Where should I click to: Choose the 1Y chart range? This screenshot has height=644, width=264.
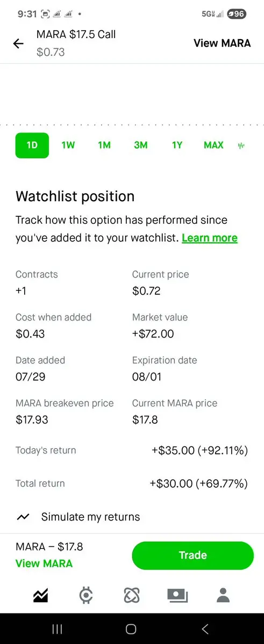tap(177, 145)
